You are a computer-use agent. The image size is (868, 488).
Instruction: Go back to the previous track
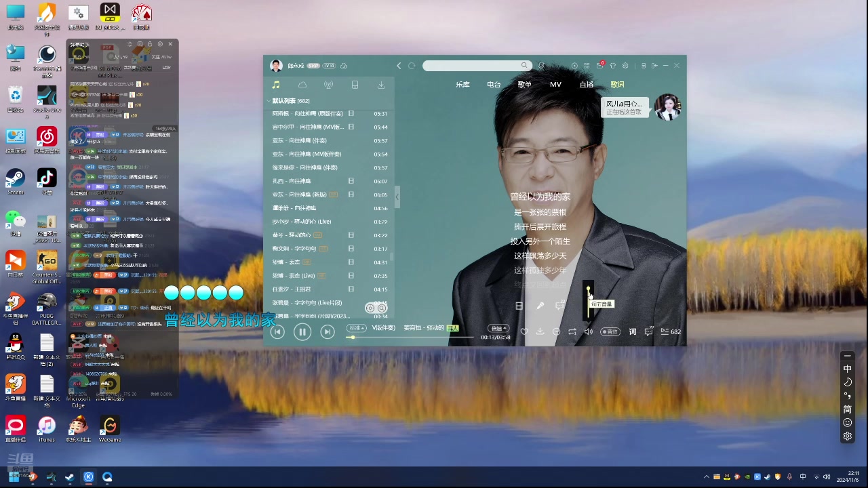coord(277,331)
